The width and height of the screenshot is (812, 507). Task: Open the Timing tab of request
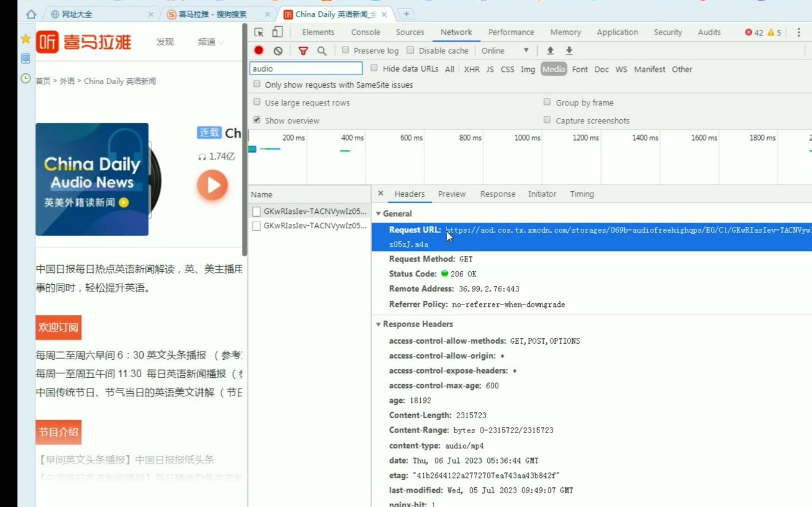pos(582,194)
